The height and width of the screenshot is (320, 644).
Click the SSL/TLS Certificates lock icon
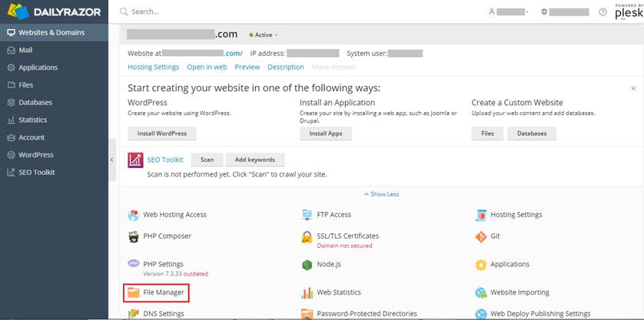(x=307, y=236)
